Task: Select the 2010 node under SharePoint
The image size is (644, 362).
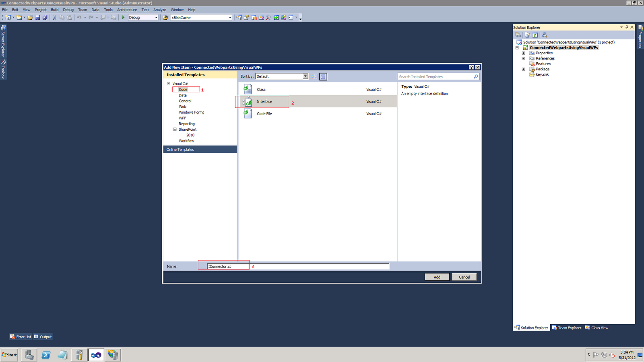Action: (190, 135)
